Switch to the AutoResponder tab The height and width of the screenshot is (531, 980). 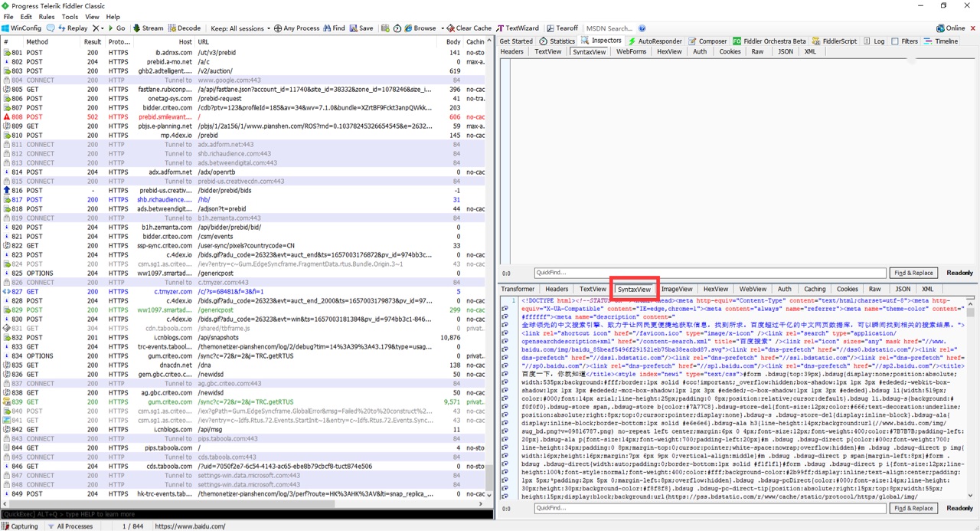(655, 41)
